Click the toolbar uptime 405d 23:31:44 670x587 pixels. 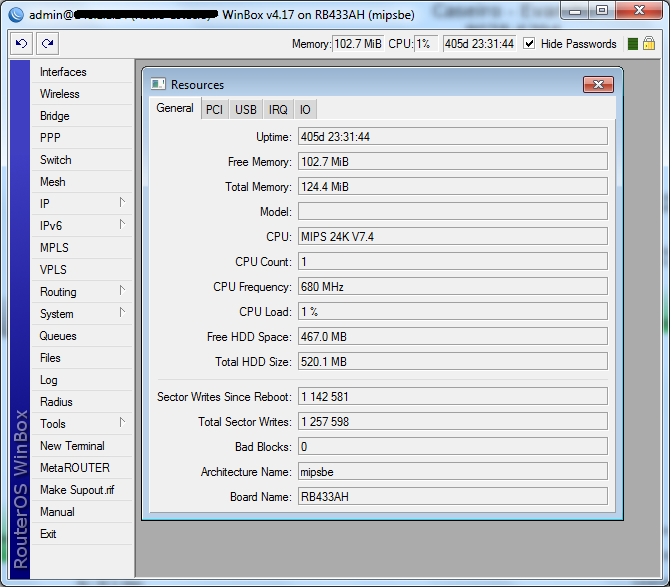tap(479, 44)
